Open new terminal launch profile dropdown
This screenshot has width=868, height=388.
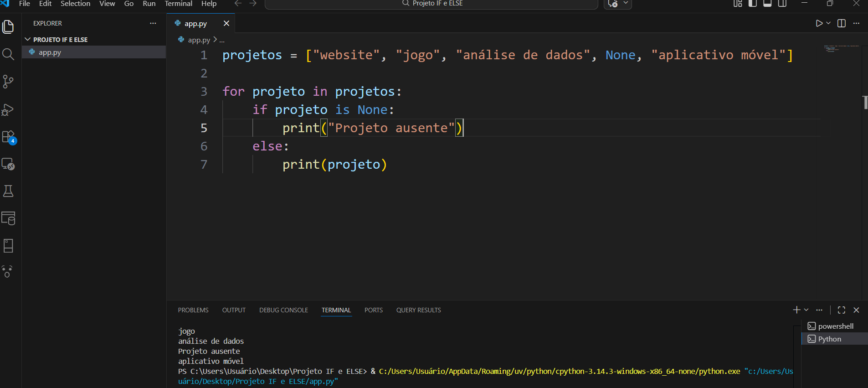[806, 310]
